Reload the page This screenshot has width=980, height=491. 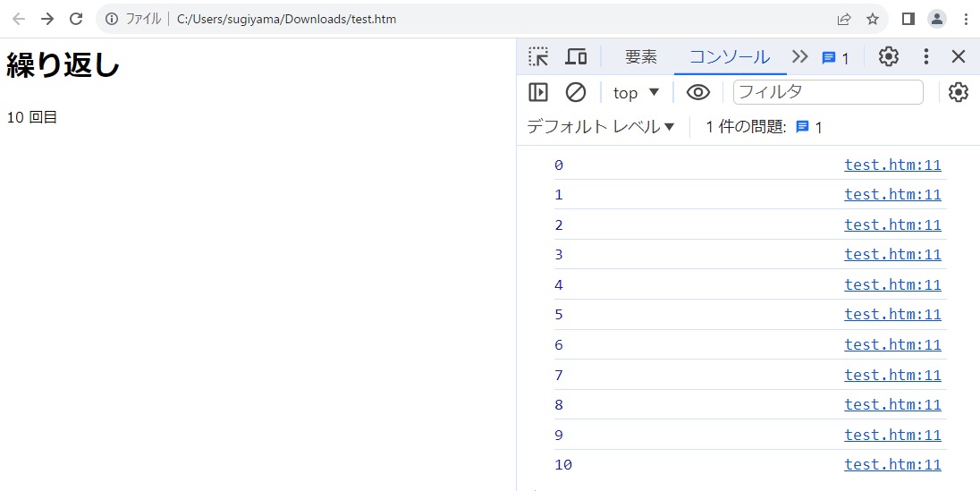(76, 19)
